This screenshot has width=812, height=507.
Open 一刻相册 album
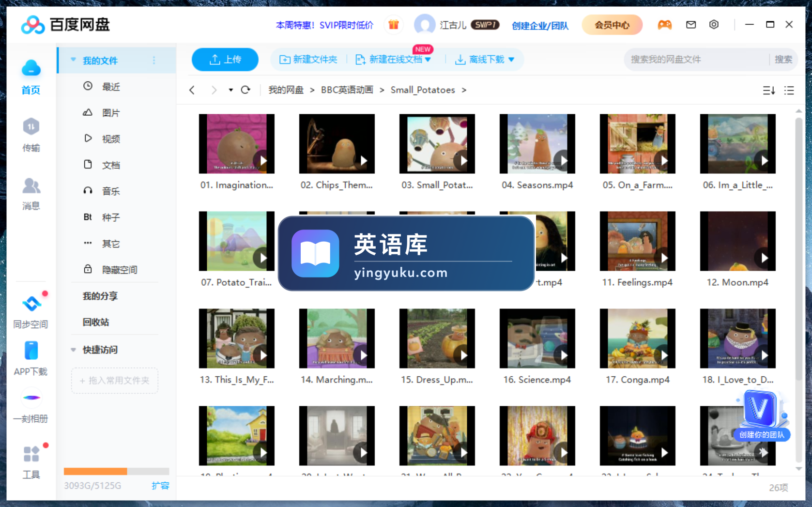click(31, 398)
